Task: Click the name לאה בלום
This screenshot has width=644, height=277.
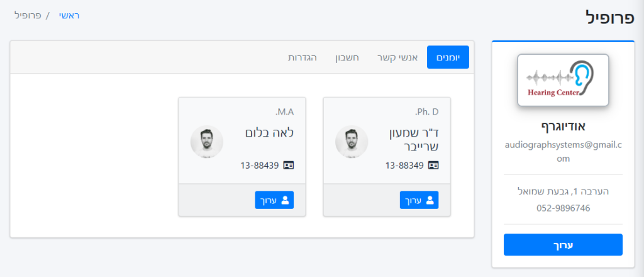Action: click(x=269, y=133)
